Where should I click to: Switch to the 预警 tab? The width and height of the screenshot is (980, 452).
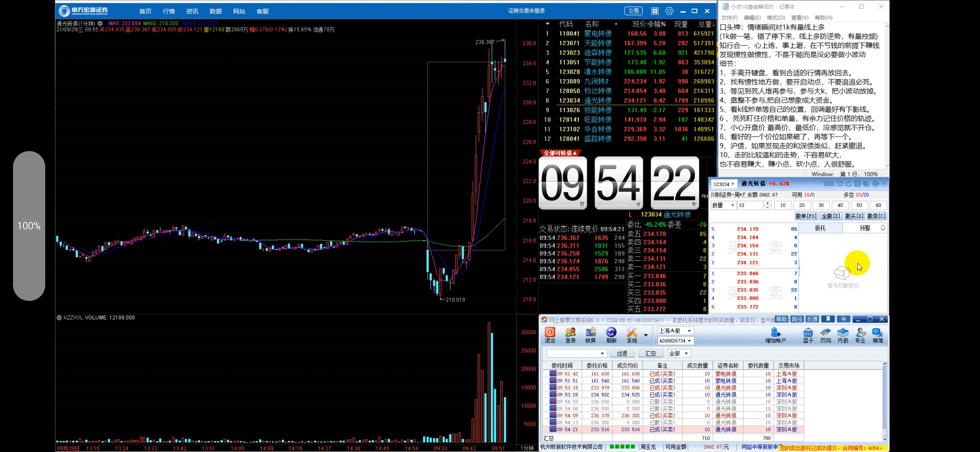click(865, 228)
